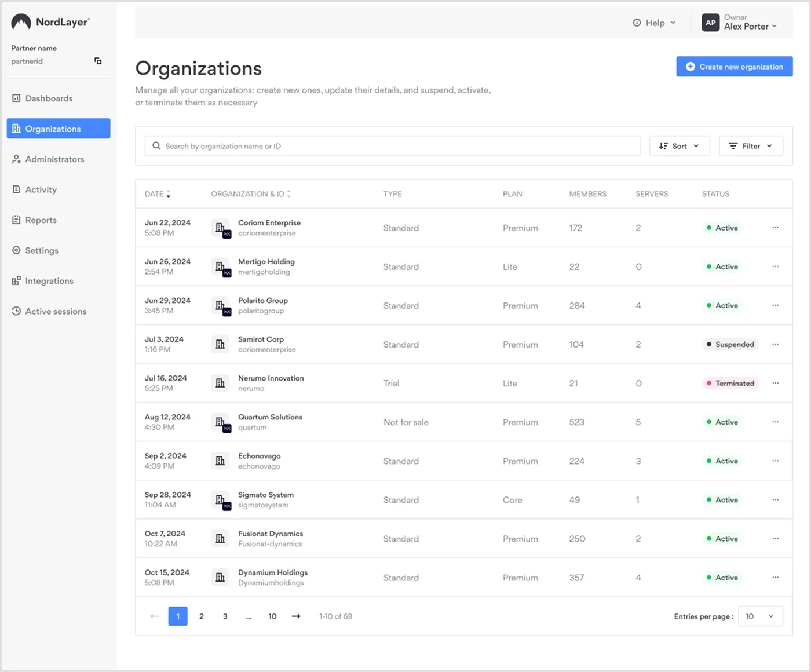
Task: Toggle sort order on the Date column
Action: pos(168,193)
